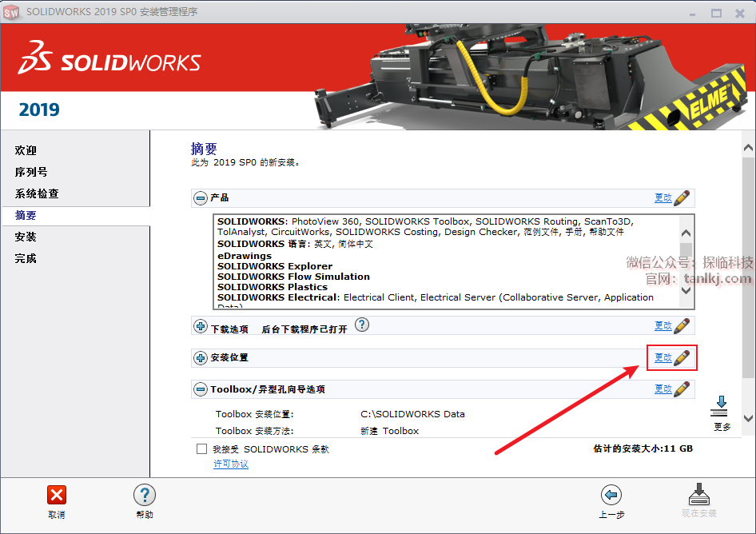Click the pencil icon for 安装位置
Viewport: 756px width, 534px height.
682,357
